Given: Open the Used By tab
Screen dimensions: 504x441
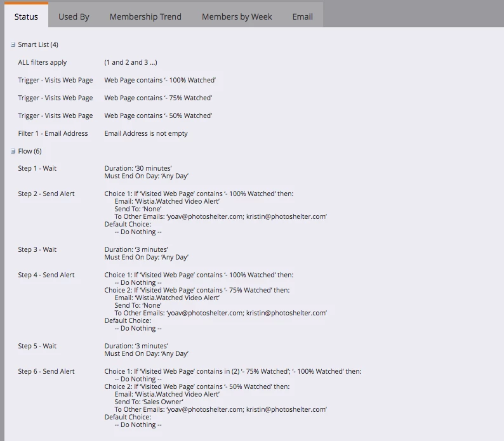Looking at the screenshot, I should click(x=74, y=16).
